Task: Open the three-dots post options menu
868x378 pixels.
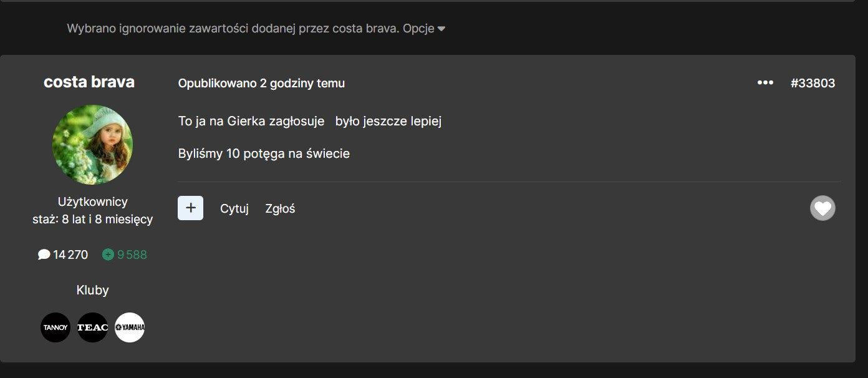Action: 765,83
